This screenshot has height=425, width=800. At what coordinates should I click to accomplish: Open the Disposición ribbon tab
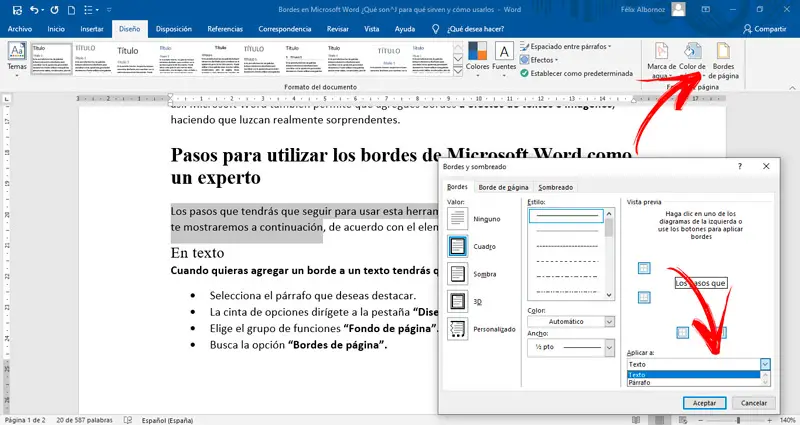pos(173,29)
